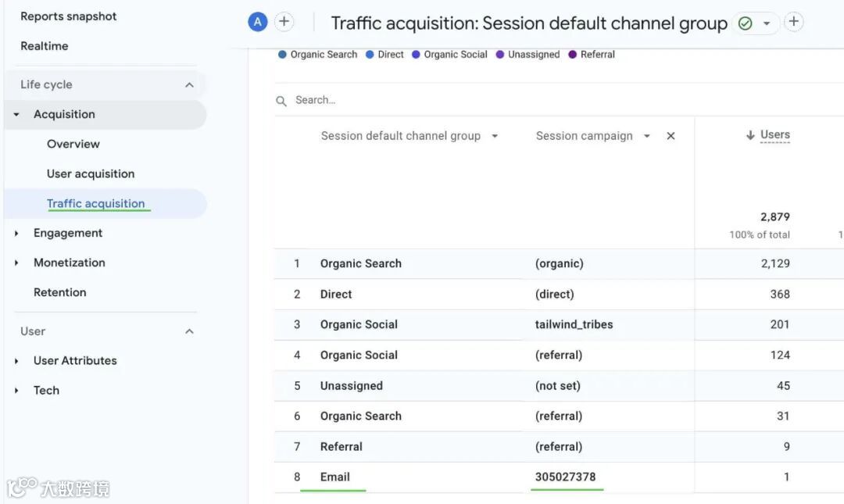Click the table Search field
Image resolution: width=844 pixels, height=504 pixels.
coord(469,100)
